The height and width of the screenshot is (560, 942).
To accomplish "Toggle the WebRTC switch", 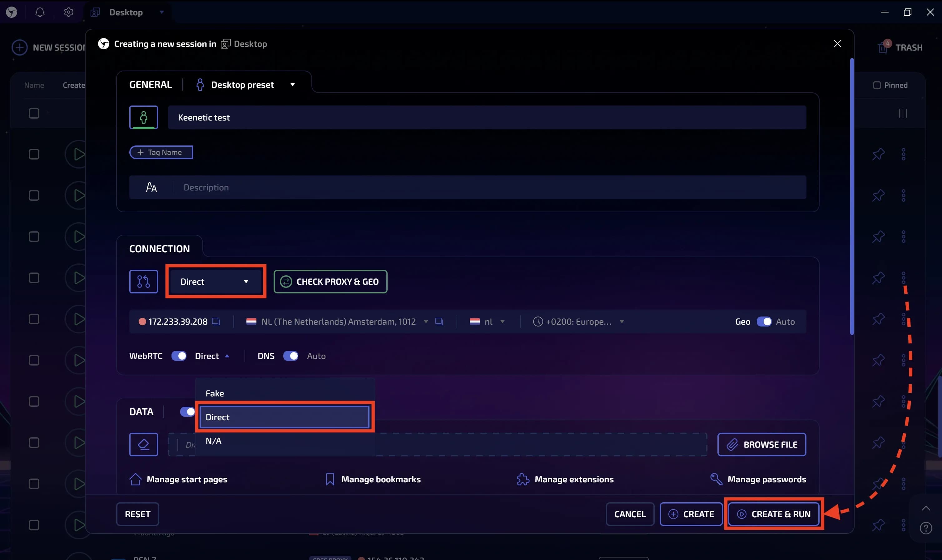I will 179,356.
